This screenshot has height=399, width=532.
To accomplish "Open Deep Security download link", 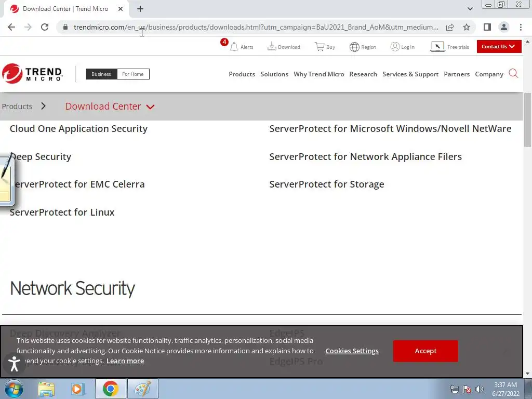I will pyautogui.click(x=41, y=157).
